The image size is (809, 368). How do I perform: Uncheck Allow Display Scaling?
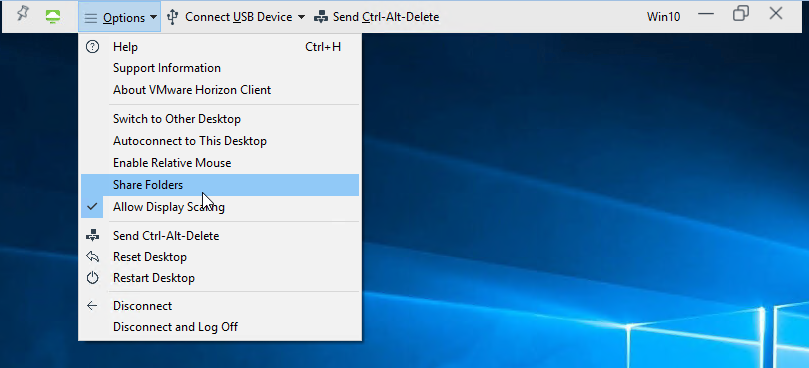coord(220,207)
